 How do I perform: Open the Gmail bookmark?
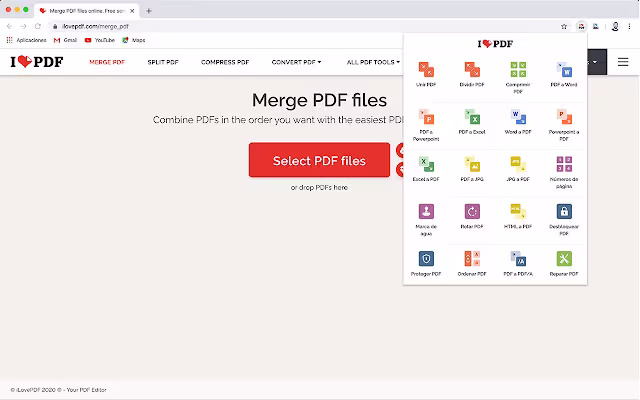tap(65, 40)
